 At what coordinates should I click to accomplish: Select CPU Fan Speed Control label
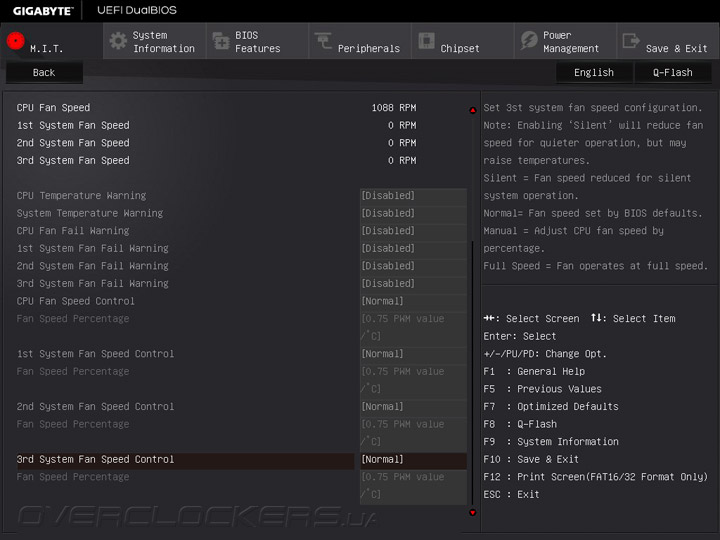[76, 301]
